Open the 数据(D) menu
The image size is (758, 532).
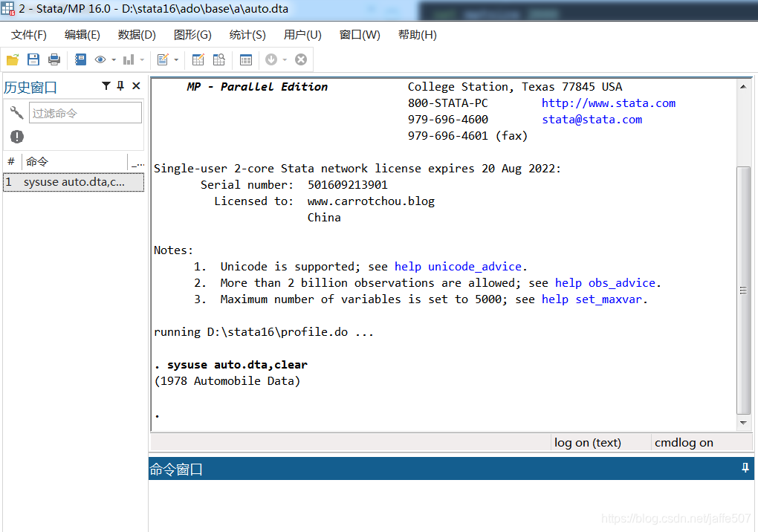click(x=137, y=35)
